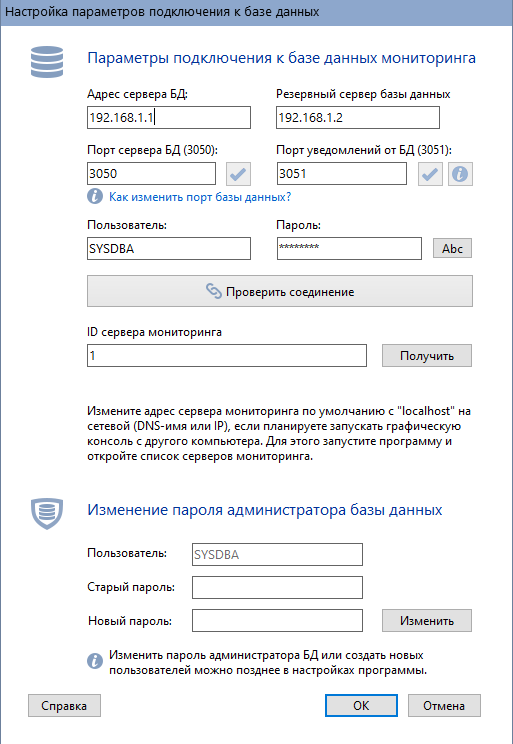Open the info icon next to notification port
The width and height of the screenshot is (513, 744).
(460, 174)
